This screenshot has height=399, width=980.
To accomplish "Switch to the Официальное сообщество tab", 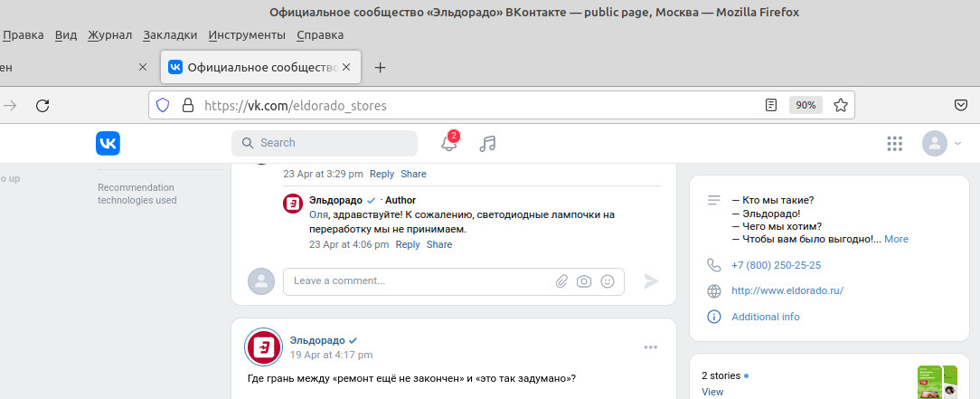I will click(x=260, y=67).
